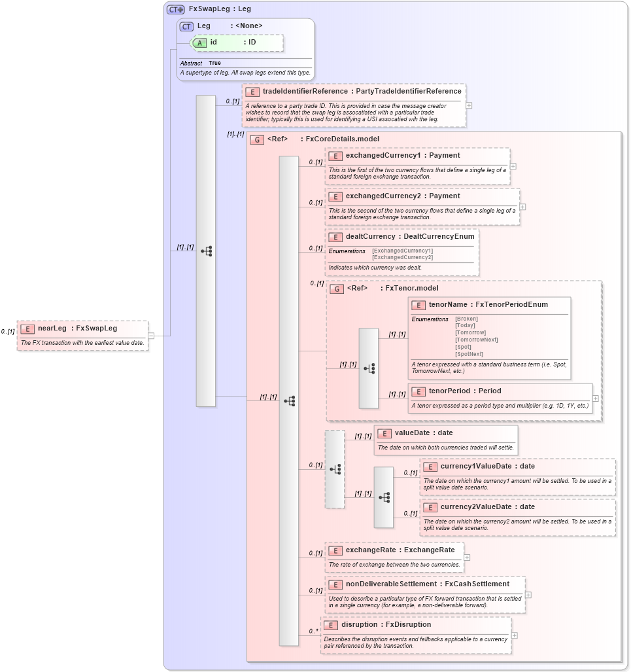Screen dimensions: 631x672
Task: Click the E icon of disruption
Action: [x=331, y=626]
